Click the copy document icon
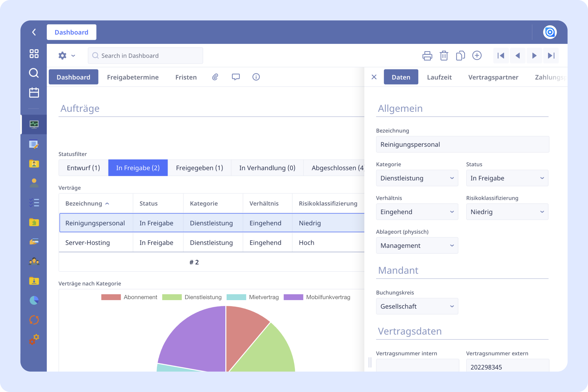588x392 pixels. [460, 56]
